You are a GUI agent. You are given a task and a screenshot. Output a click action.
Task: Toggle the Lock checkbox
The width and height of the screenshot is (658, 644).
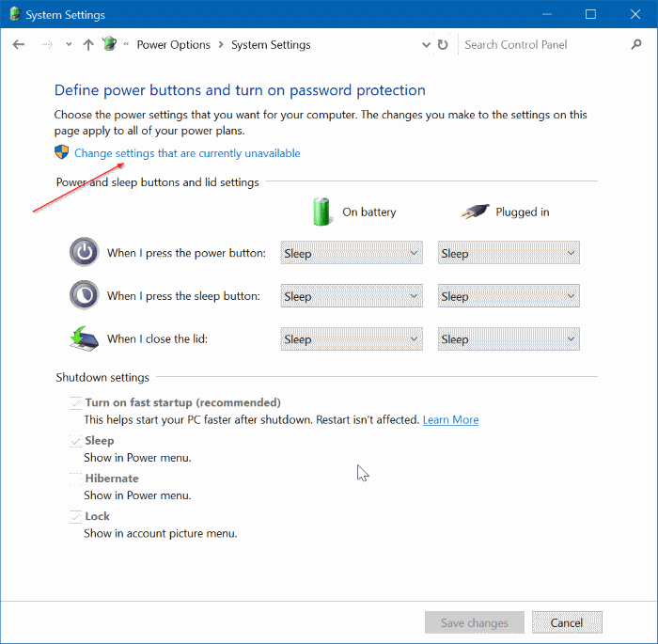coord(75,516)
